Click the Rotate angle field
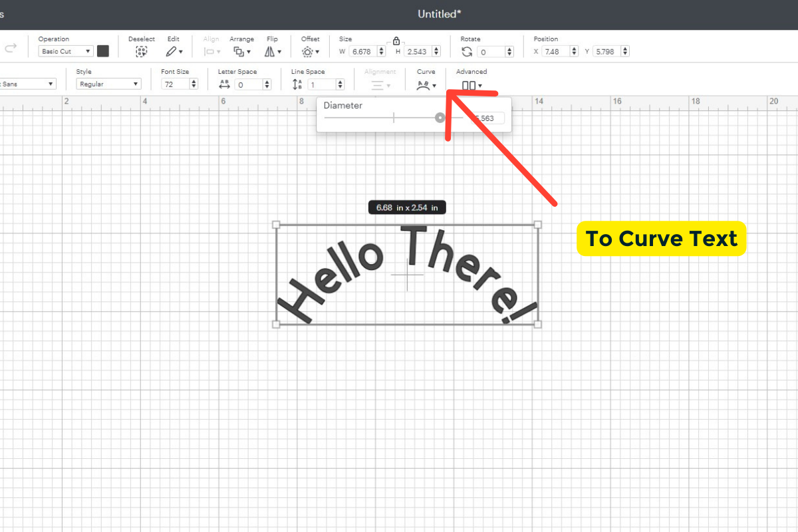 491,51
